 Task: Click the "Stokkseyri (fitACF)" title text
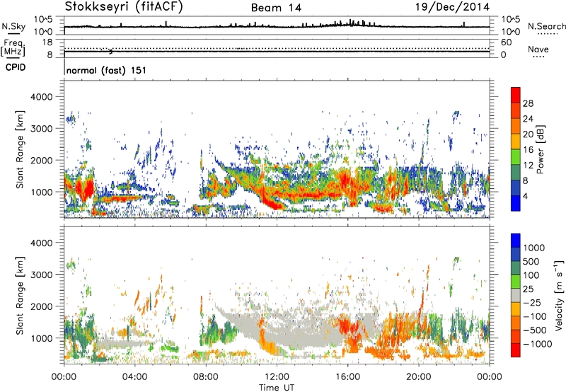click(x=124, y=7)
